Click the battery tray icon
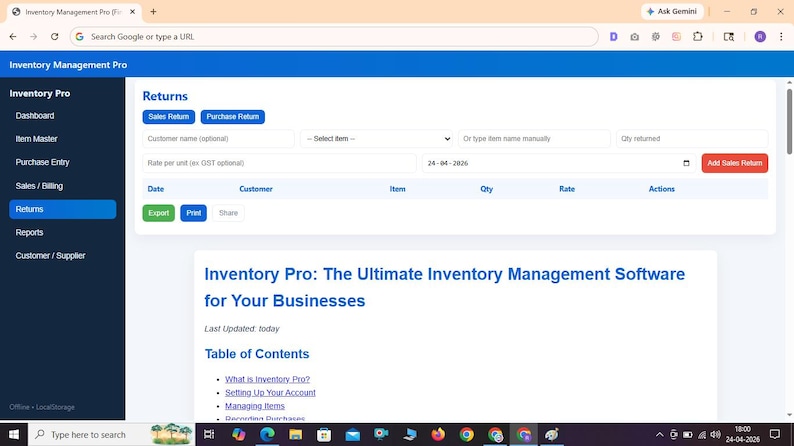This screenshot has height=446, width=794. (x=688, y=434)
